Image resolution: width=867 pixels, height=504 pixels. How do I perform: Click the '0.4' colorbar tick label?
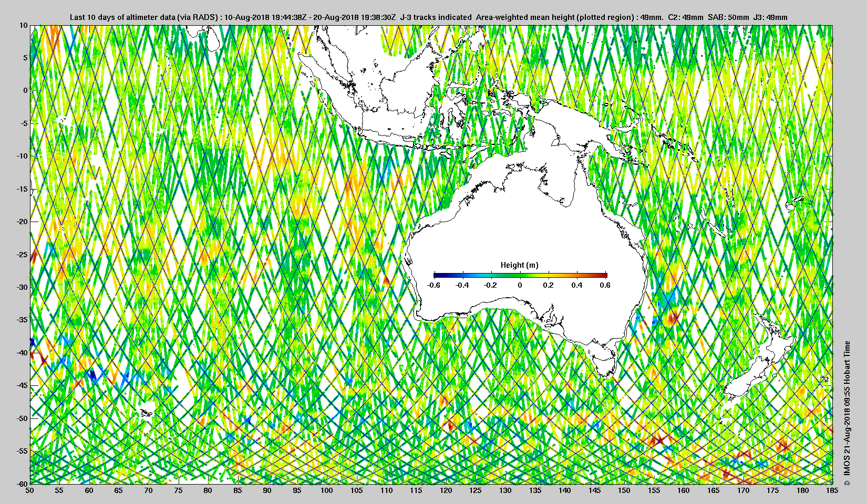(577, 285)
